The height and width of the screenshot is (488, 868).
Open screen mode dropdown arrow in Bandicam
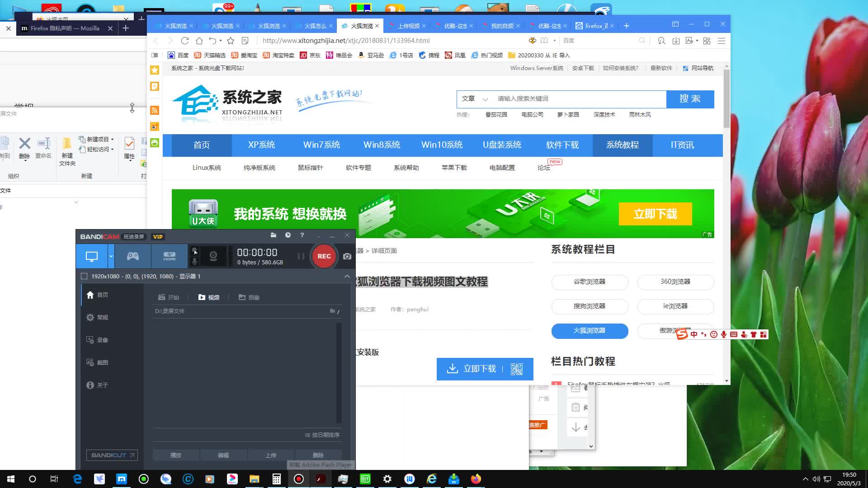(111, 256)
